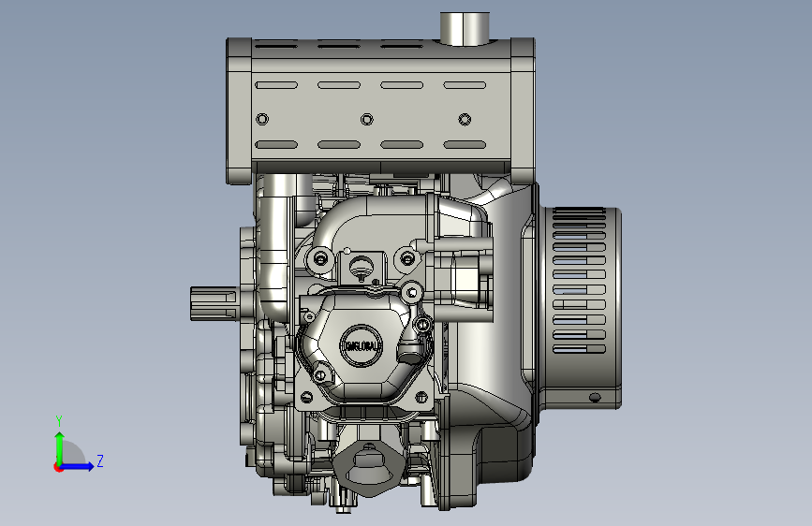Viewport: 812px width, 526px height.
Task: Select the GMGLOBAL logo on the valve cover
Action: 361,346
